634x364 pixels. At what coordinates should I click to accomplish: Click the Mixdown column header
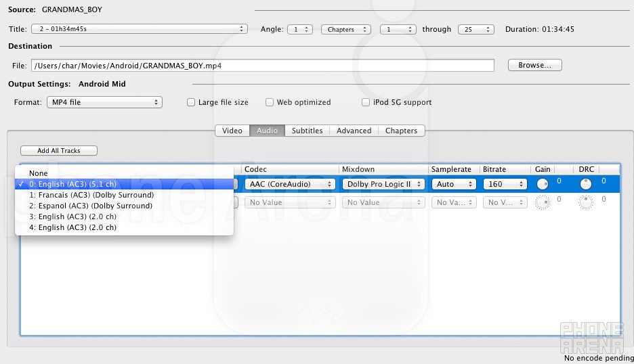click(x=383, y=169)
